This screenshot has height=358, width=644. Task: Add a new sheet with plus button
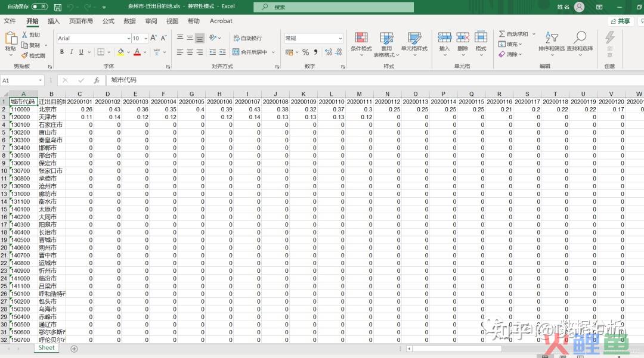coord(74,348)
